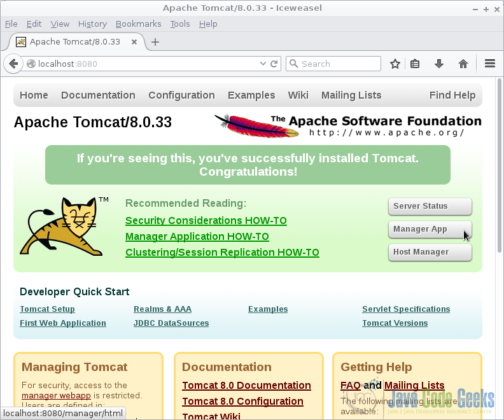Screen dimensions: 504x420
Task: Click the Recommended Reading heading
Action: coord(186,204)
